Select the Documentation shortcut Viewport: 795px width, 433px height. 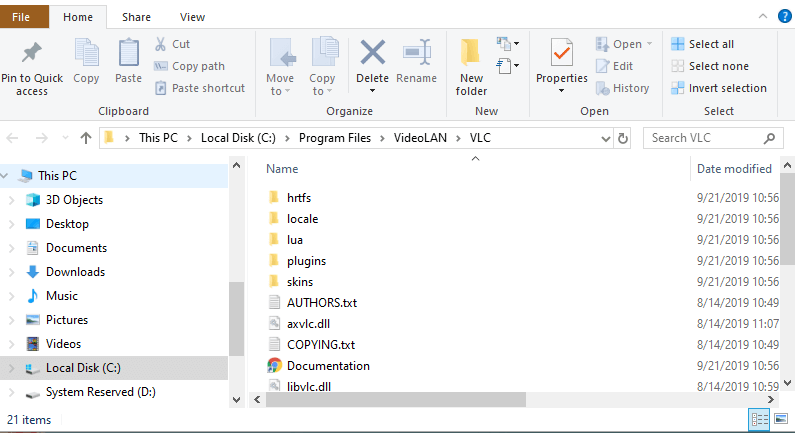click(328, 366)
